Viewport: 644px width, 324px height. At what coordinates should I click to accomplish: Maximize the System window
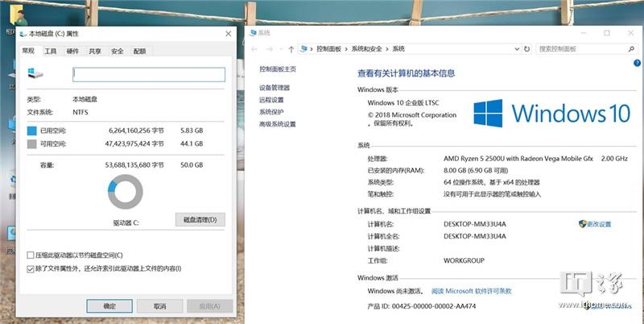coord(607,33)
